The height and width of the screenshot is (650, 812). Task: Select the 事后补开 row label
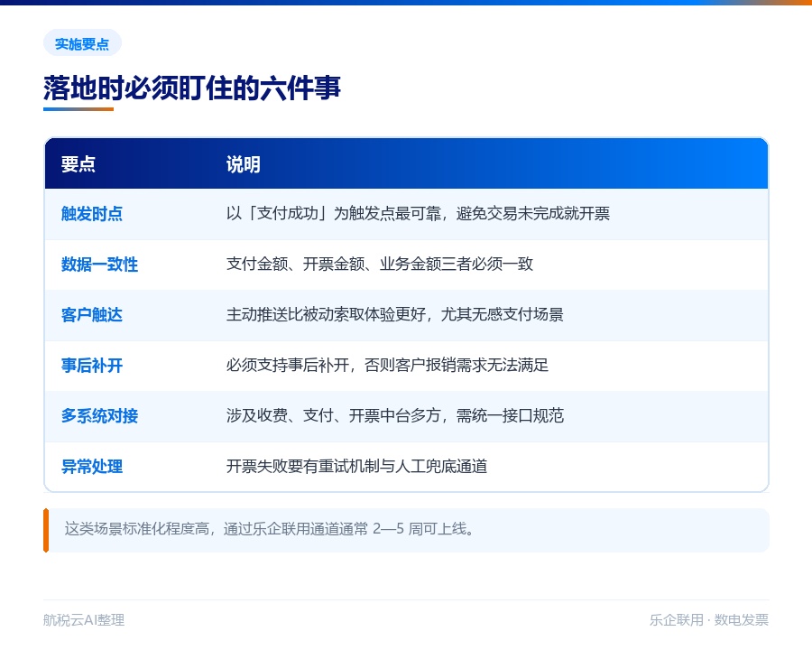click(92, 366)
